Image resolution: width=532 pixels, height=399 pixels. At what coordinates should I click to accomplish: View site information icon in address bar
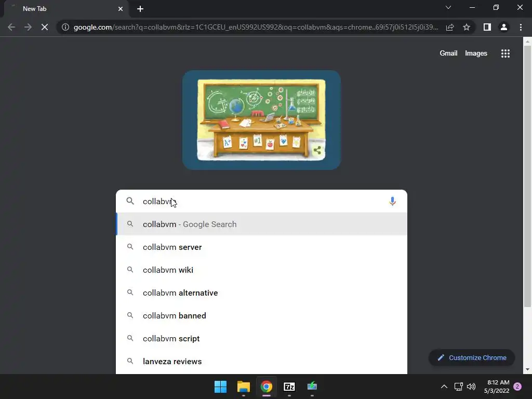[x=65, y=27]
